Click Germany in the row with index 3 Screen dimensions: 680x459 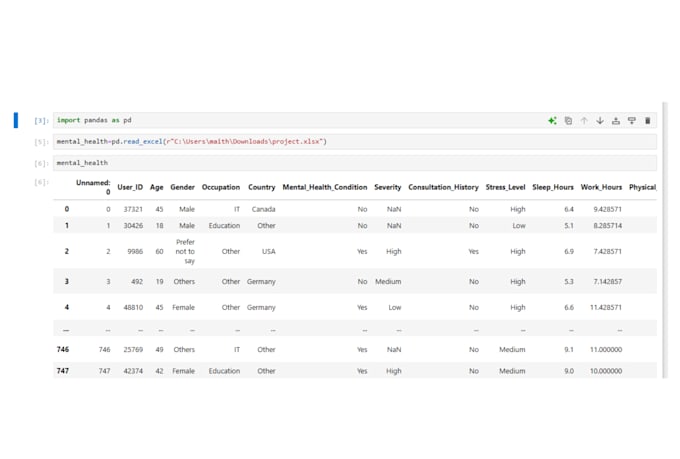(x=261, y=282)
